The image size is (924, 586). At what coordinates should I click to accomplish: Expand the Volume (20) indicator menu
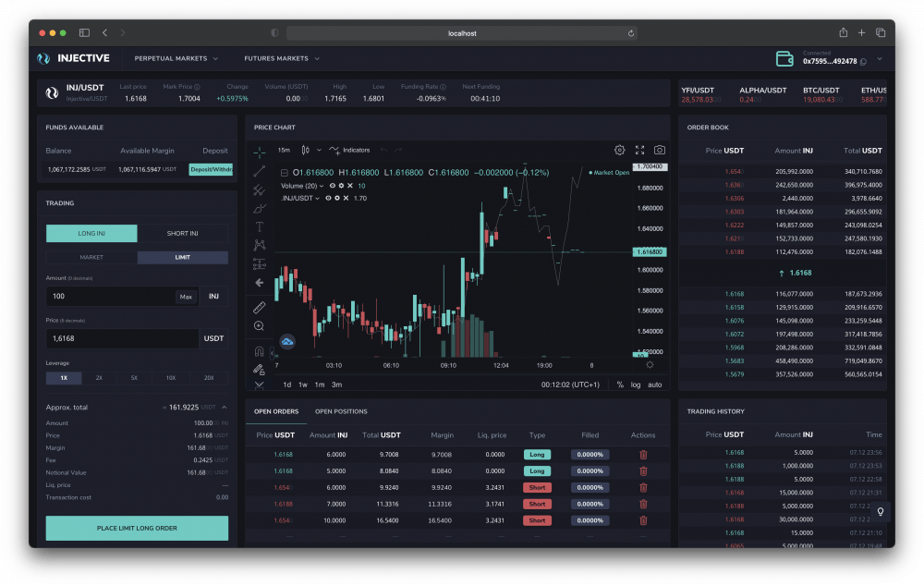322,186
